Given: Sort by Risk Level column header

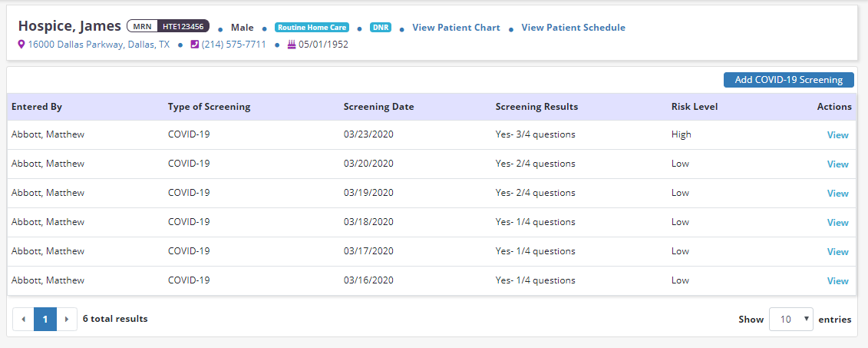Looking at the screenshot, I should pos(694,107).
